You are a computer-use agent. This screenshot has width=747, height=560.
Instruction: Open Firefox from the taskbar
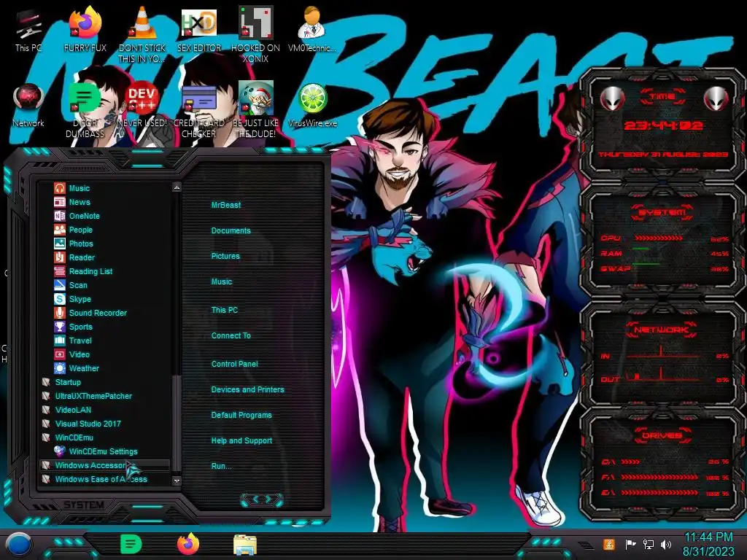(x=188, y=544)
